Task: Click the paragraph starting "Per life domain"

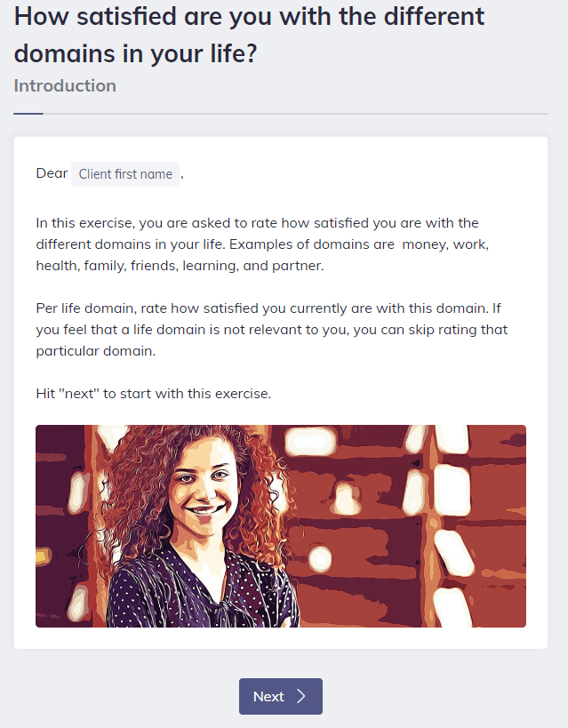Action: (271, 329)
